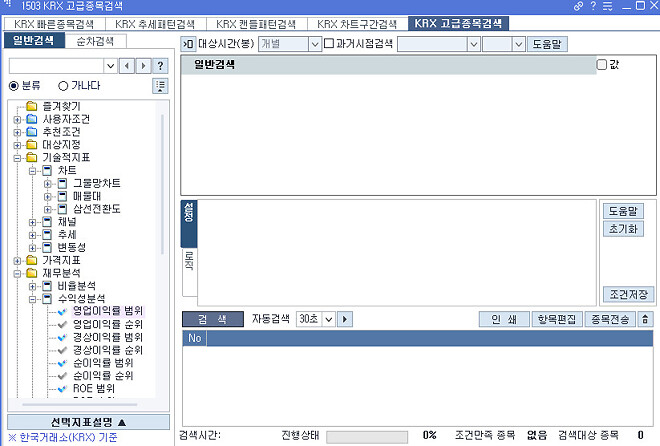This screenshot has width=660, height=446.
Task: Click the 진행상태 progress bar
Action: click(367, 437)
